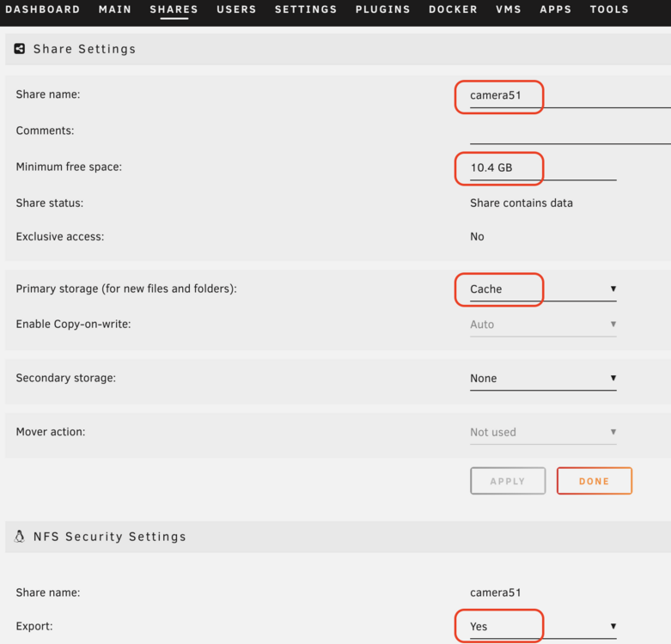Open the Plugins tab

click(x=382, y=9)
